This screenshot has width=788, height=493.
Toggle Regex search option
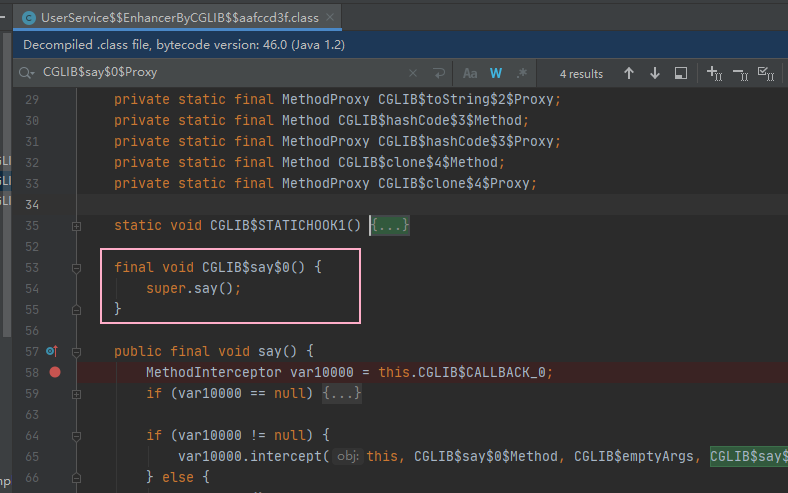pyautogui.click(x=522, y=73)
